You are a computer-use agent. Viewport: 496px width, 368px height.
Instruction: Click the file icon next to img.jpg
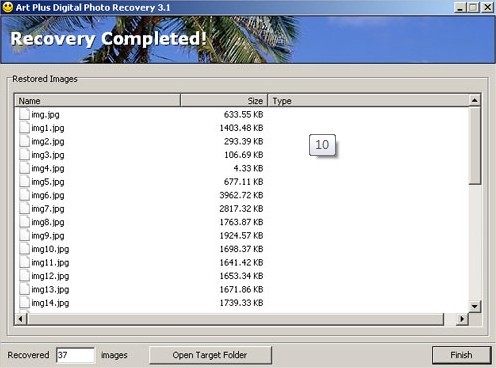[x=24, y=114]
